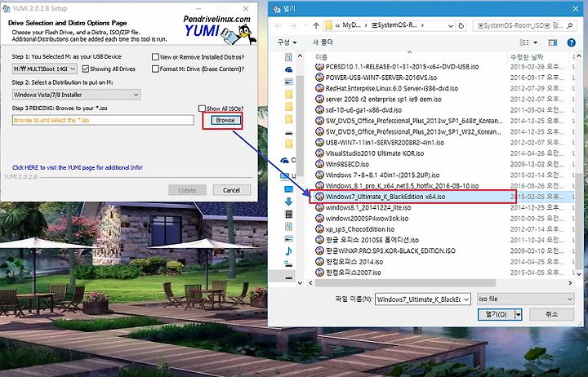588x377 pixels.
Task: Go back using the file dialog back arrow
Action: [x=278, y=25]
